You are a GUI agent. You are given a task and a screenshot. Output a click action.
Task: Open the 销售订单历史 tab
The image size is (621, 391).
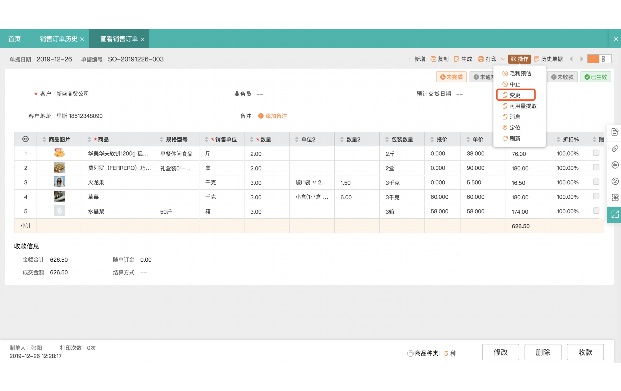pos(58,39)
